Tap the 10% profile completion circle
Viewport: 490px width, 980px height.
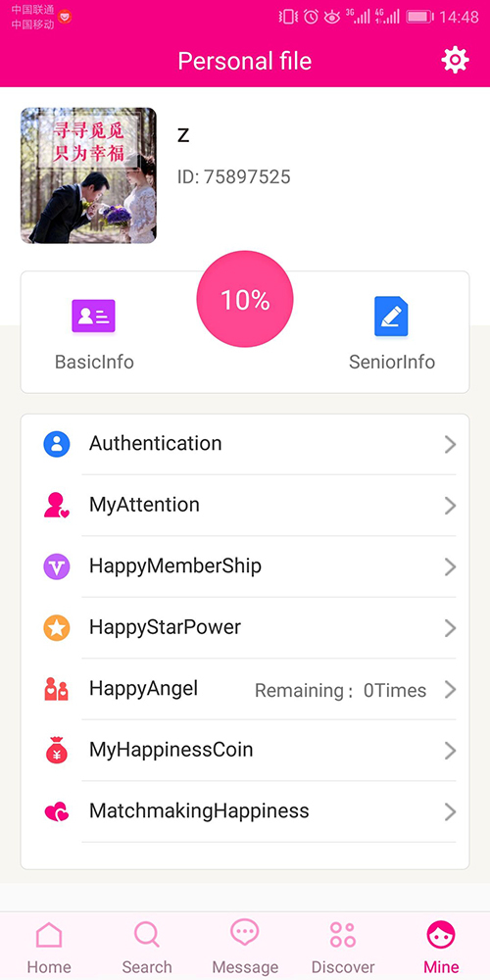click(x=245, y=299)
